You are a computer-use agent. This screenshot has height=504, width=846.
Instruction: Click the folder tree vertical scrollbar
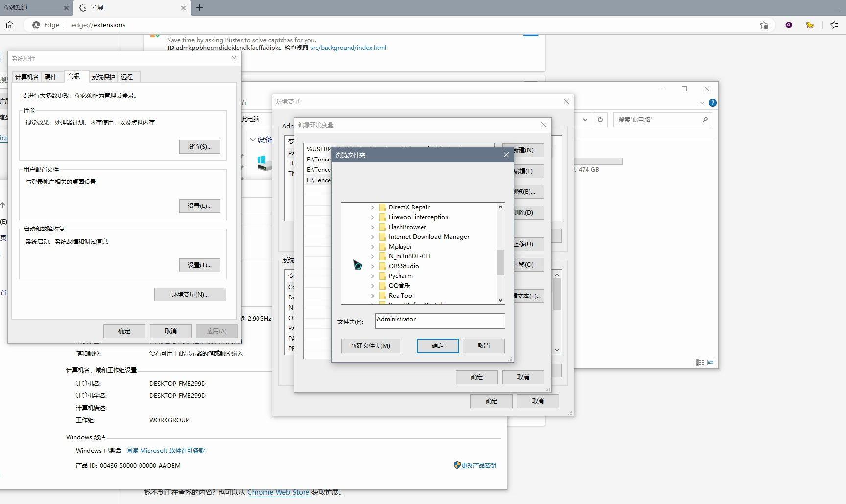[500, 254]
